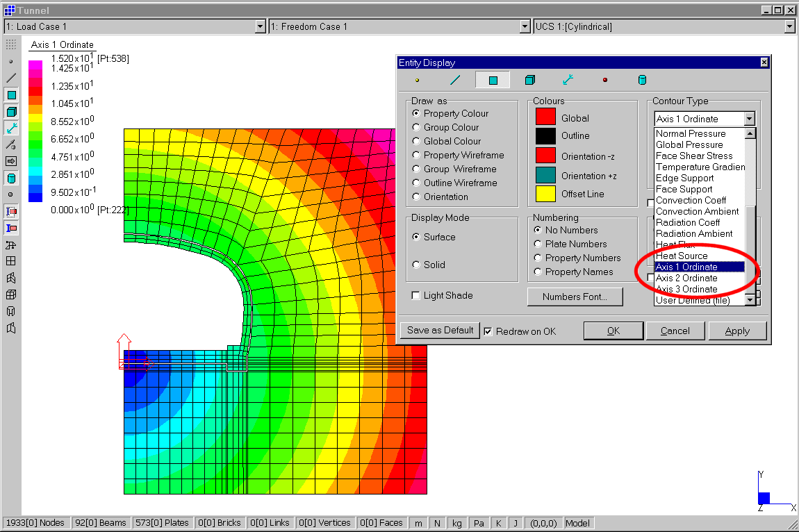Select the Outline Wireframe radio button

click(x=416, y=183)
